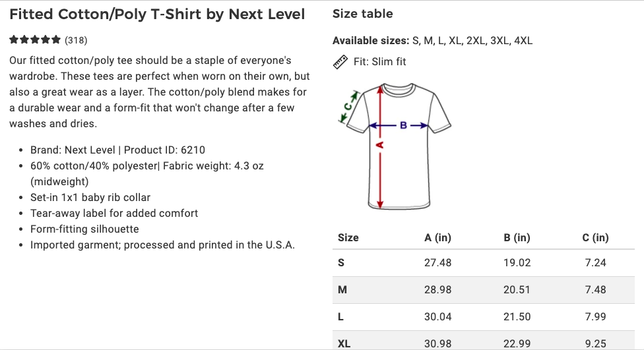
Task: Open the (318) reviews count link
Action: [x=76, y=40]
